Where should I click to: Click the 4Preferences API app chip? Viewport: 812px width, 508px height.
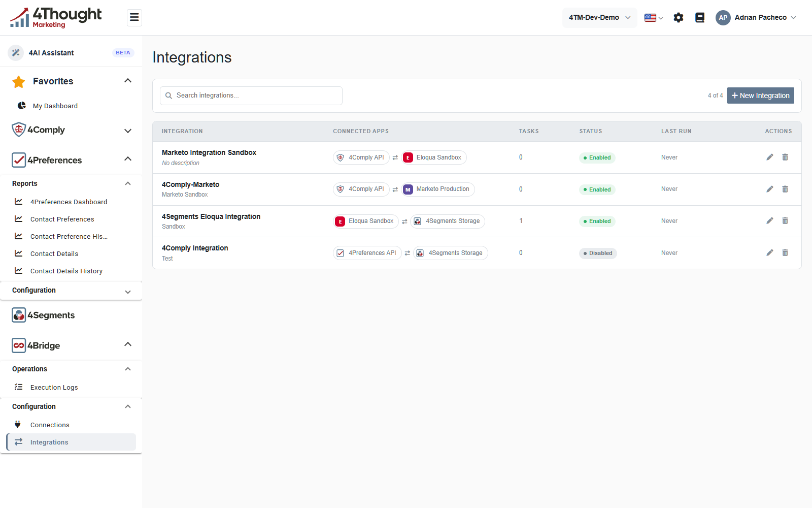[367, 253]
